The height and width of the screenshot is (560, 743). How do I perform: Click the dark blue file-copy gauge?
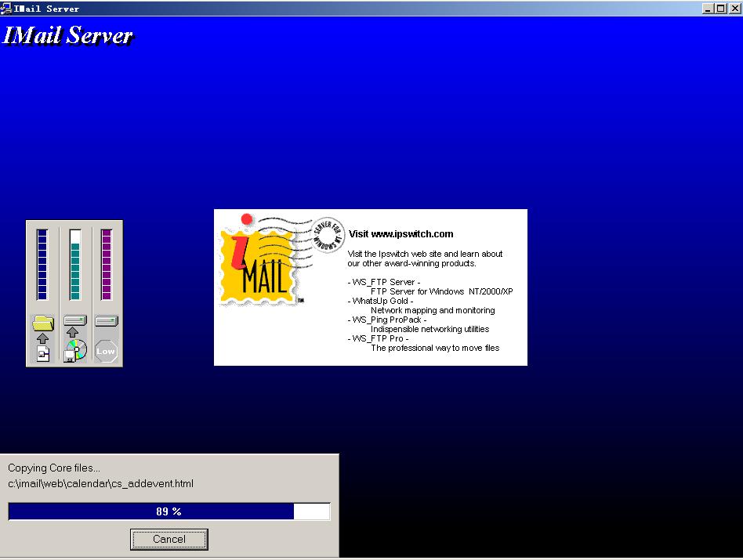click(x=43, y=264)
